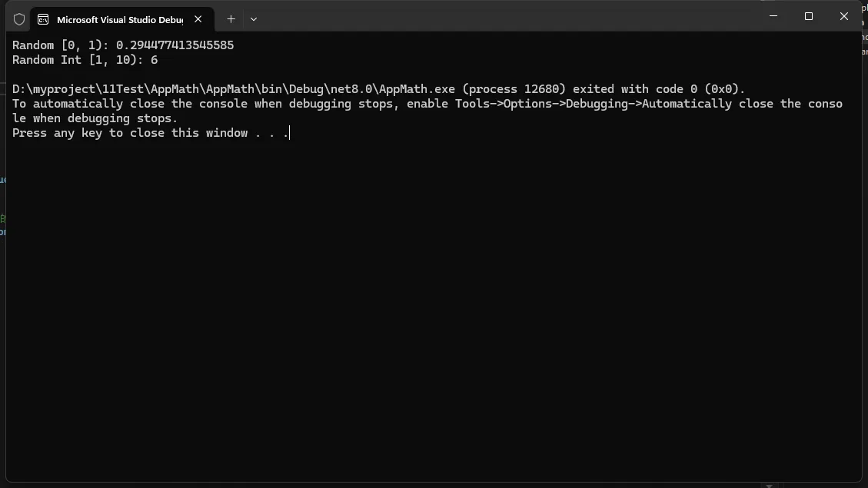Screen dimensions: 868x488
Task: Minimize the terminal window
Action: [x=773, y=16]
